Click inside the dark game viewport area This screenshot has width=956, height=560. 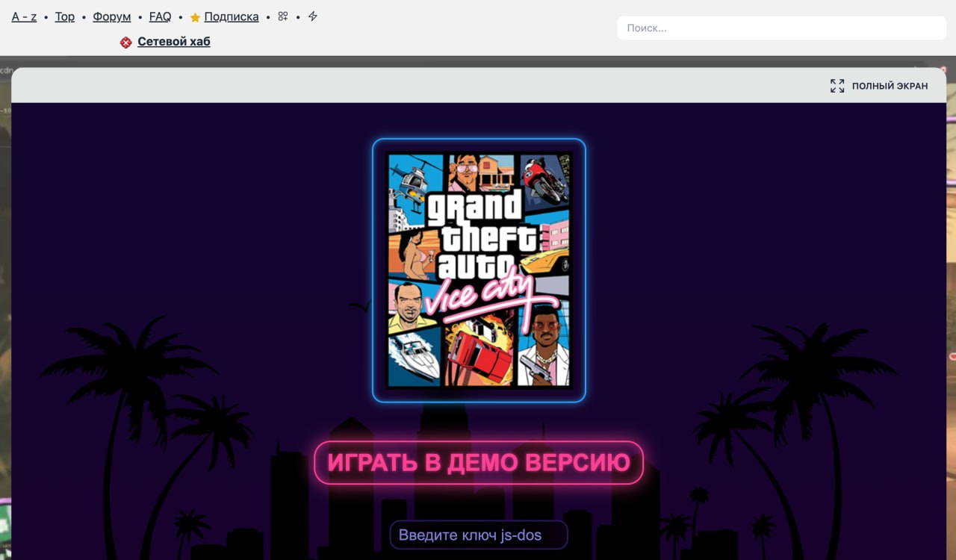149,299
